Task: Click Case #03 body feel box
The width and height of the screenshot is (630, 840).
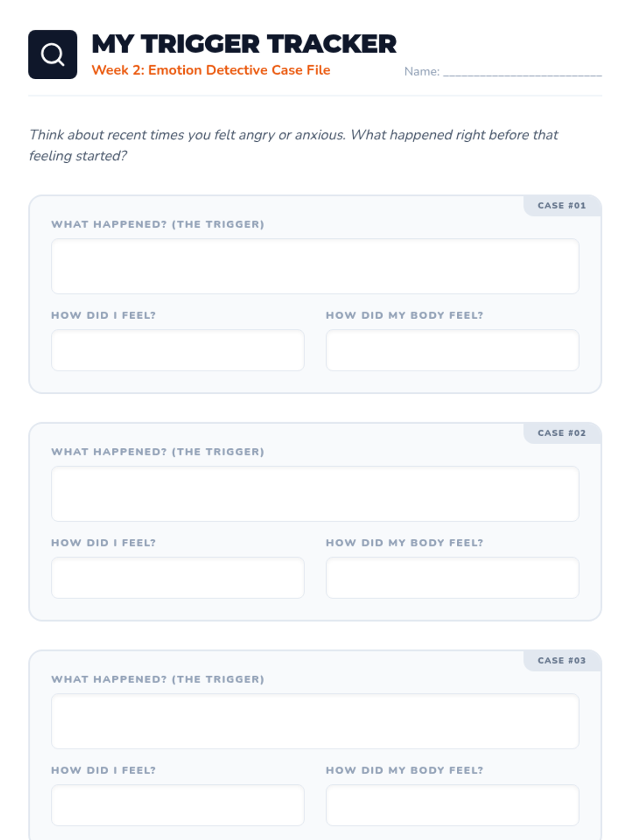Action: pyautogui.click(x=452, y=805)
